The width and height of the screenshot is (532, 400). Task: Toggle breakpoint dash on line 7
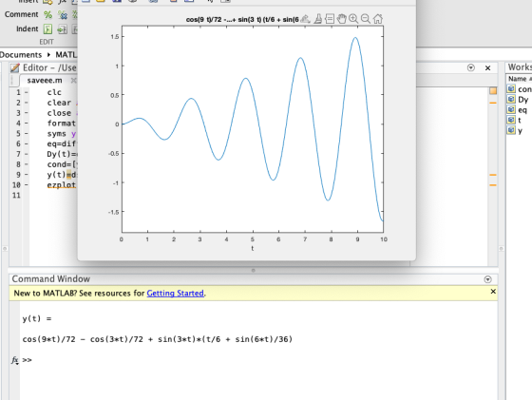(x=27, y=154)
